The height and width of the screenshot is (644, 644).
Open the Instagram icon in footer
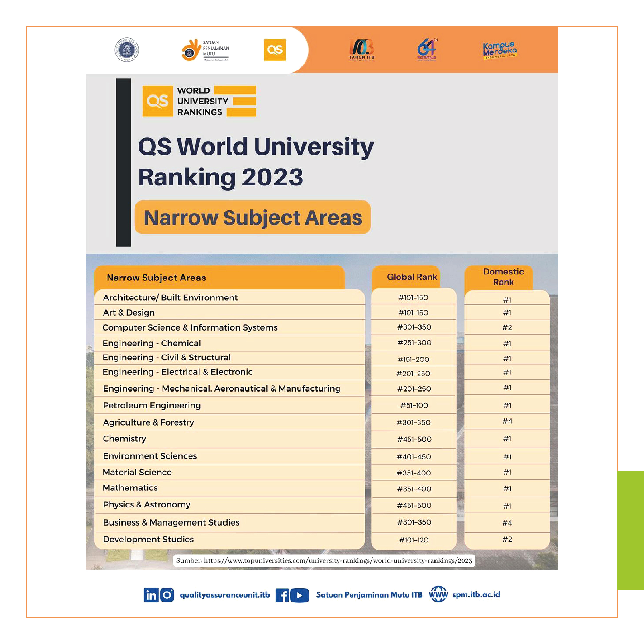click(167, 595)
